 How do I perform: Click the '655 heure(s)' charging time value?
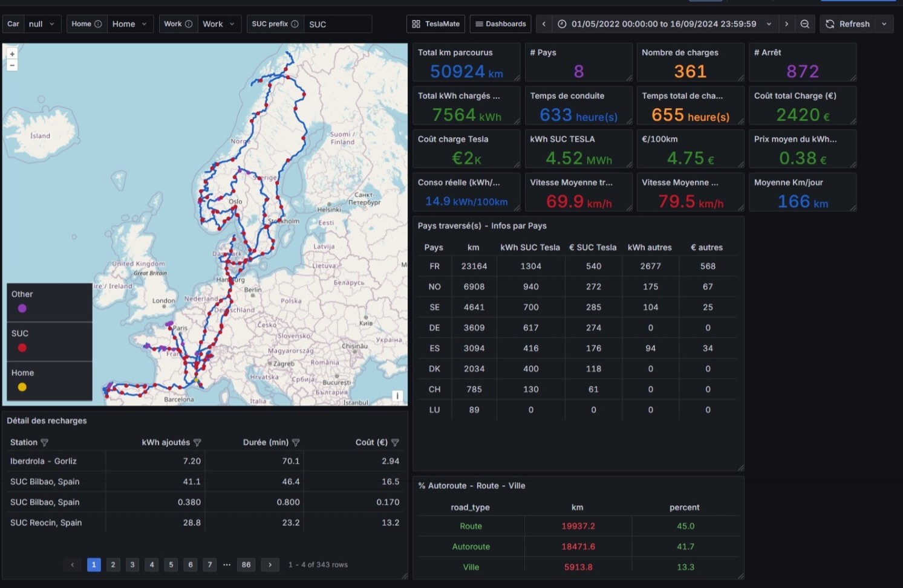(690, 115)
